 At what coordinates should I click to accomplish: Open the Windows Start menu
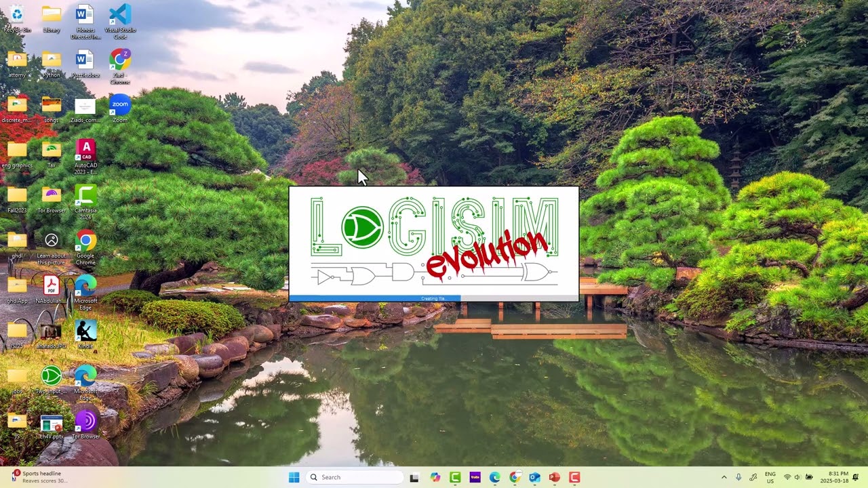294,477
